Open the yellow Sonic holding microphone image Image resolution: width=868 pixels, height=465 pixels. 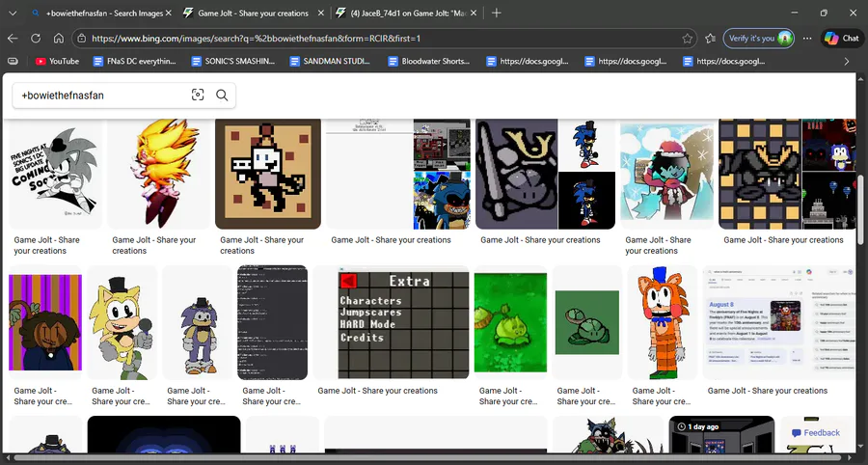[122, 322]
